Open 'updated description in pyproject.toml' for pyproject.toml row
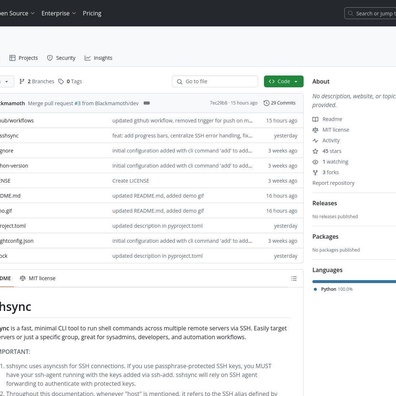The height and width of the screenshot is (396, 396). [x=157, y=226]
